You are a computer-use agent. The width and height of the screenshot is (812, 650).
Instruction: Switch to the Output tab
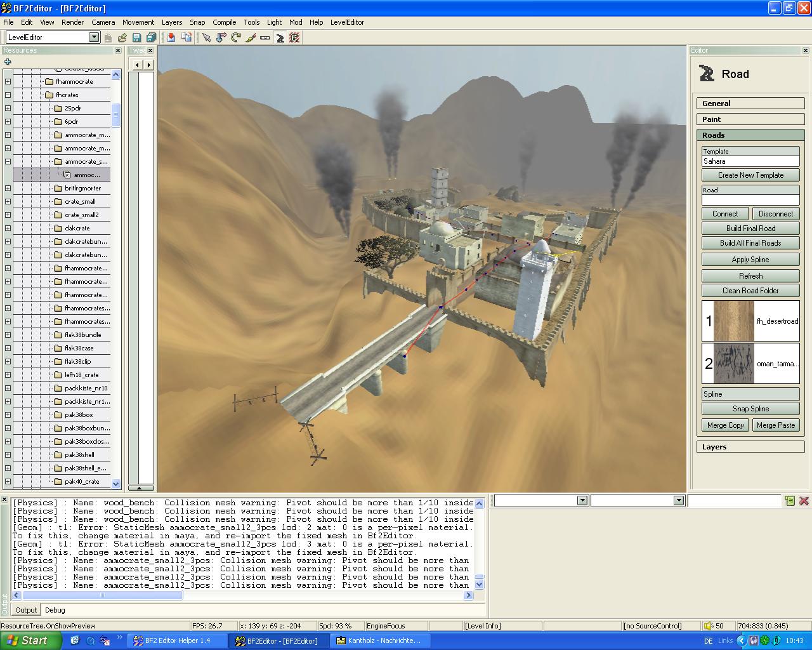point(26,610)
